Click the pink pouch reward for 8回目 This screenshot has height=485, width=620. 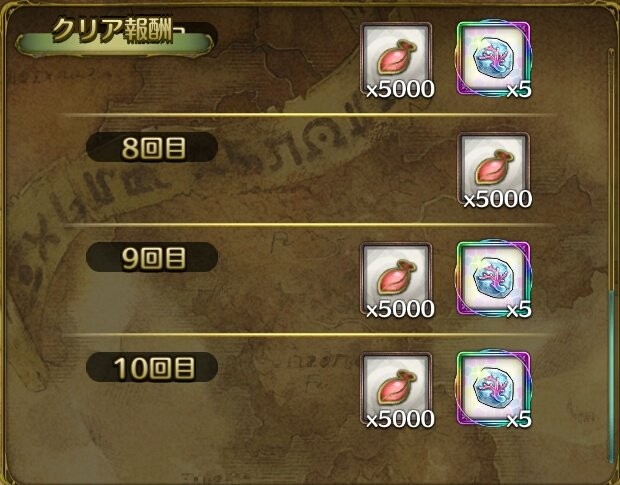click(493, 168)
